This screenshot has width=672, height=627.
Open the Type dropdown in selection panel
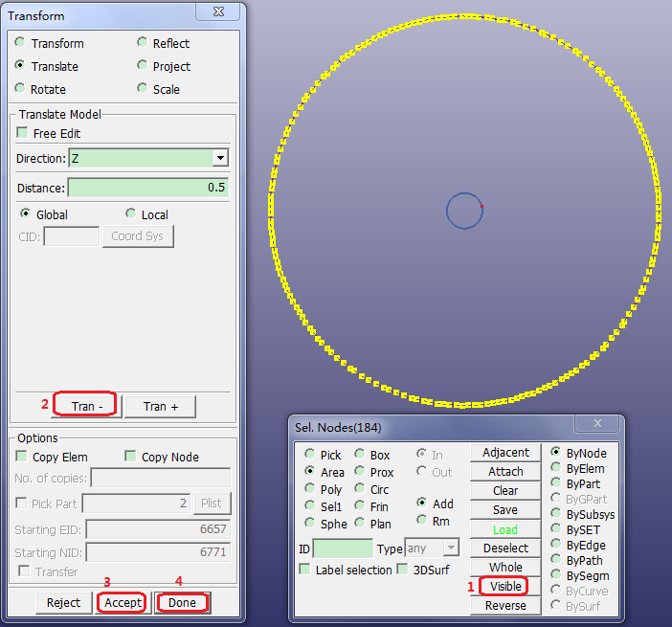pyautogui.click(x=451, y=549)
